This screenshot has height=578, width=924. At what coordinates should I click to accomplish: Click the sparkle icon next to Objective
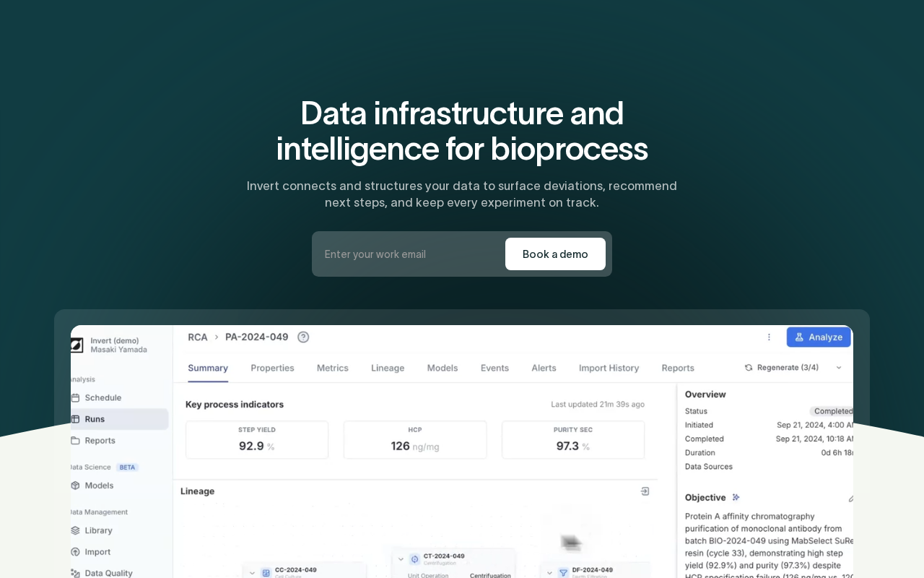[736, 497]
